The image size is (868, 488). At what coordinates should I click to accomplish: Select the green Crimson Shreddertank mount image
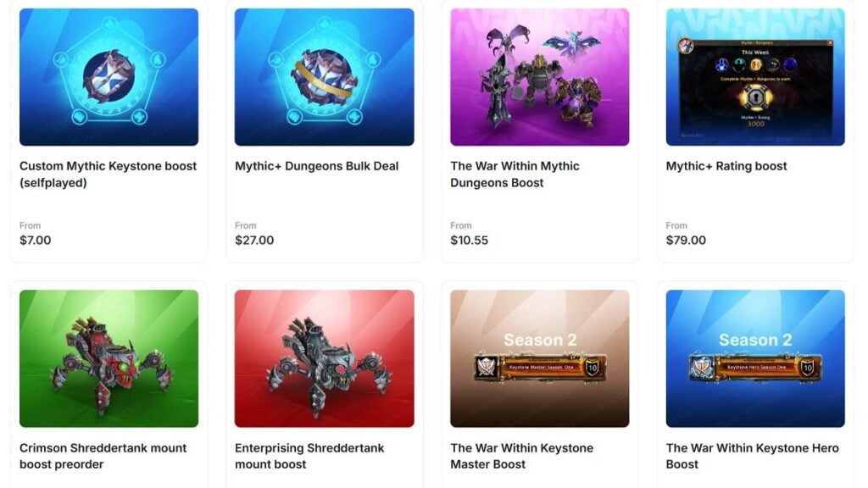[109, 358]
